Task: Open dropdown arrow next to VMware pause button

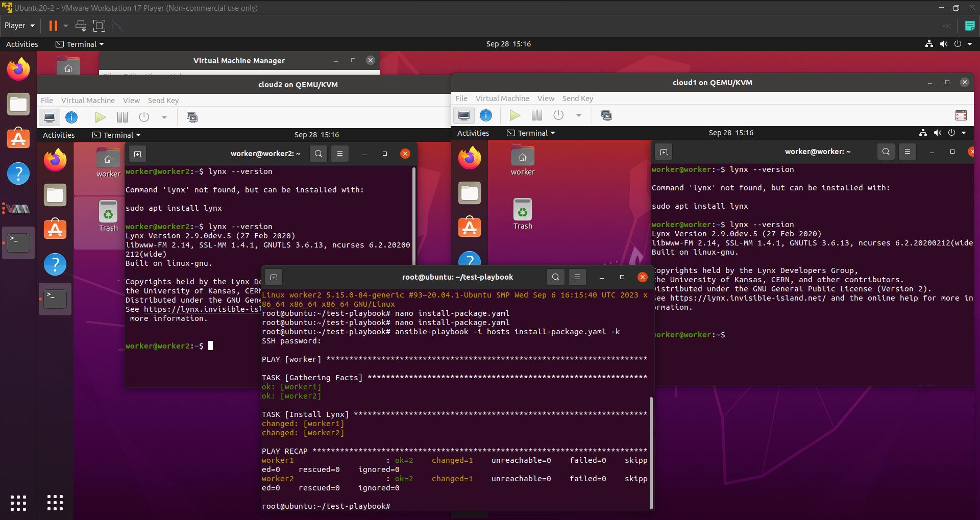Action: (65, 26)
